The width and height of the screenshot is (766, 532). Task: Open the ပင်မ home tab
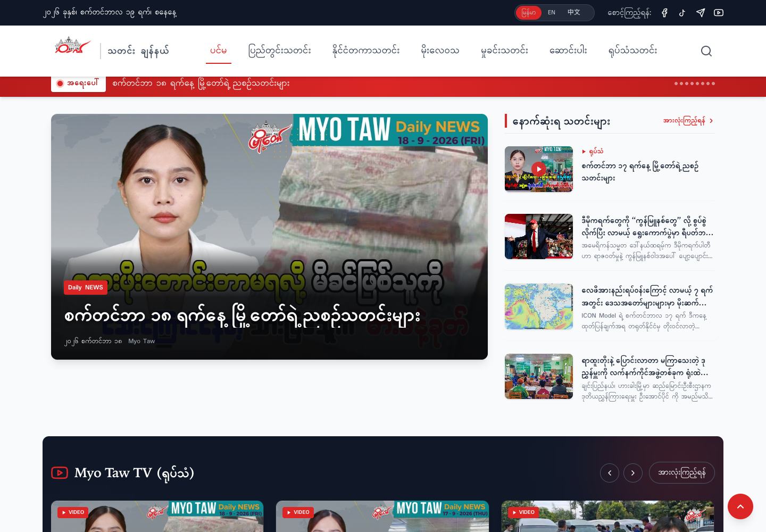click(x=219, y=51)
